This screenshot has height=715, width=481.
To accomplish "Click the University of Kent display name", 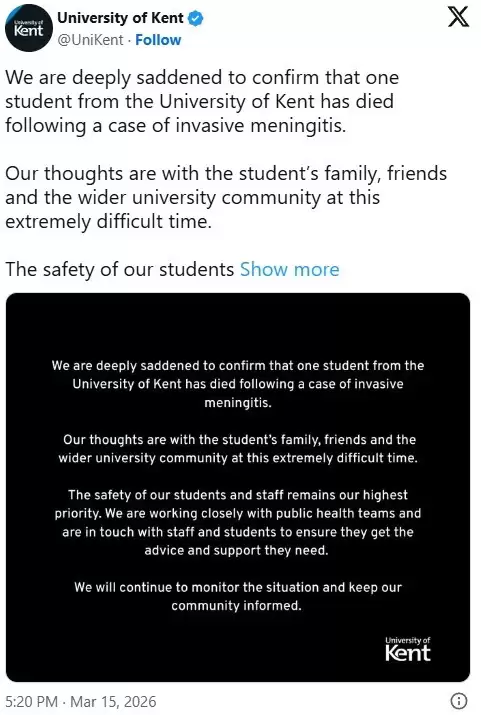I will tap(120, 18).
